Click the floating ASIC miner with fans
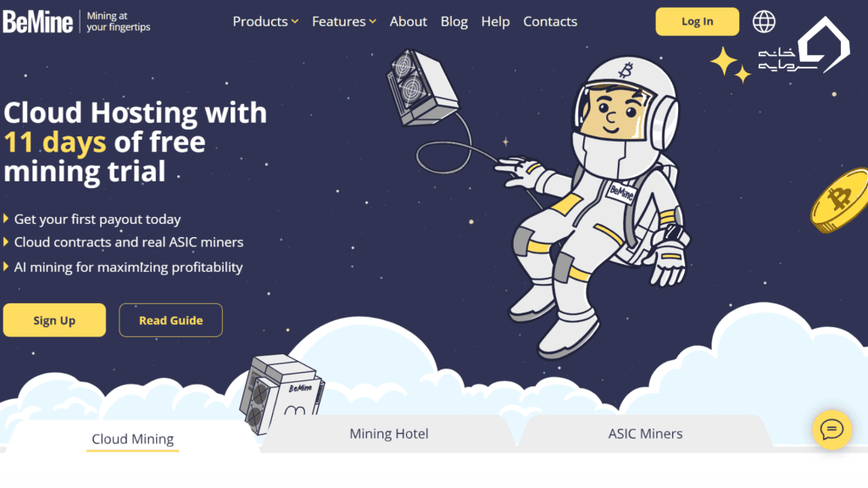 [x=421, y=87]
